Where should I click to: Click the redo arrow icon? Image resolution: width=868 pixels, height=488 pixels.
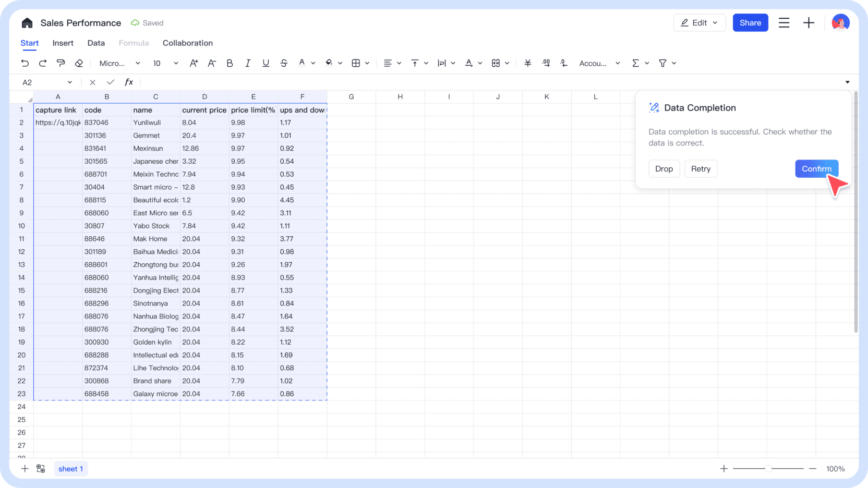pos(43,63)
